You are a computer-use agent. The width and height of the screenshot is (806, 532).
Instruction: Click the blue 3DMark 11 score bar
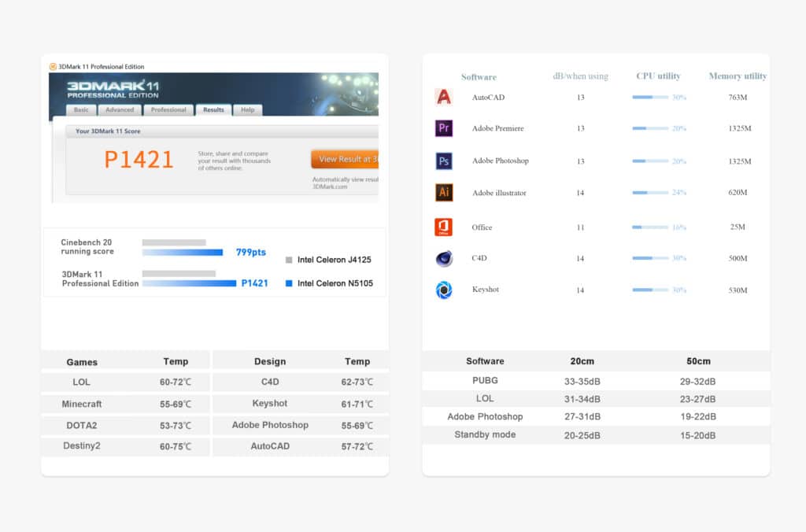189,283
